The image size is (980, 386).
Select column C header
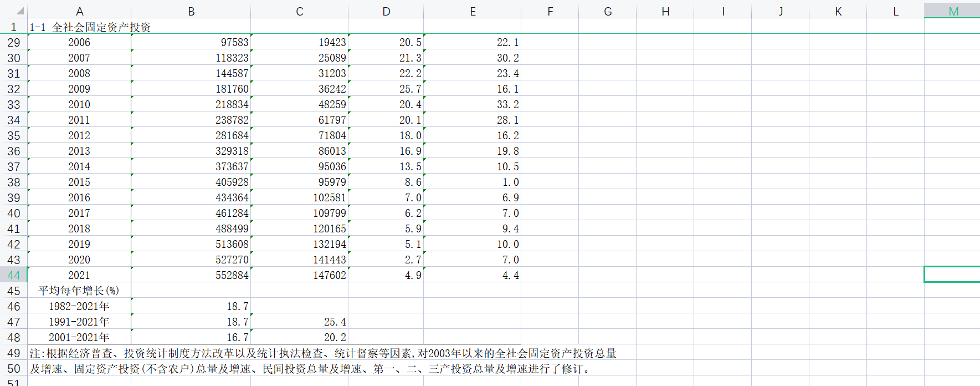pyautogui.click(x=300, y=11)
